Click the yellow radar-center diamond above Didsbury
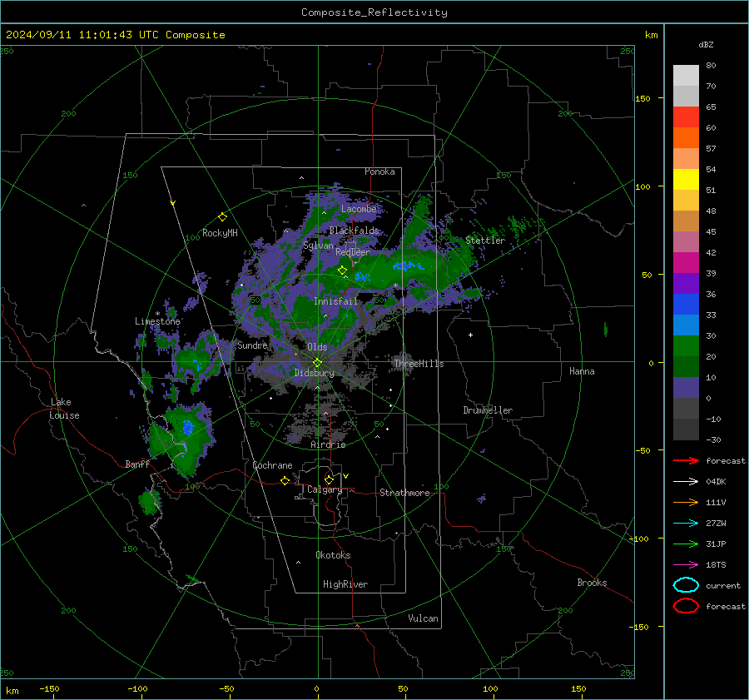749x700 pixels. click(x=317, y=363)
